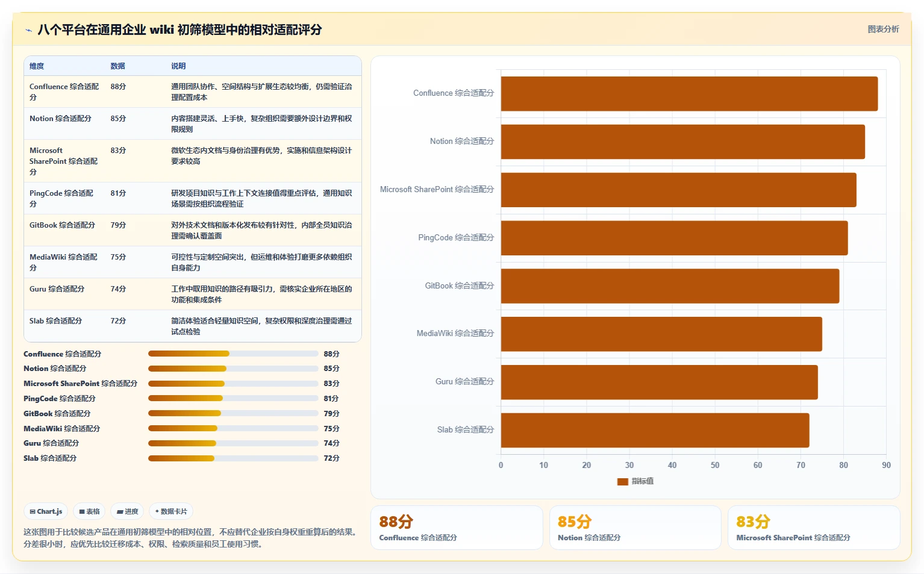Click the MediaWiki 综合适配分 table cell
This screenshot has width=924, height=574.
64,262
